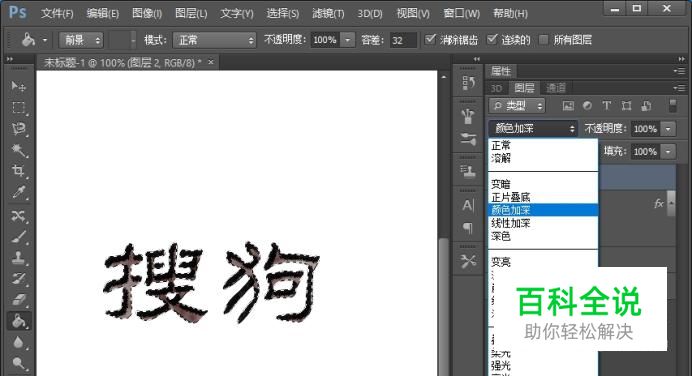692x376 pixels.
Task: Select the Content-Aware Move tool
Action: click(18, 215)
